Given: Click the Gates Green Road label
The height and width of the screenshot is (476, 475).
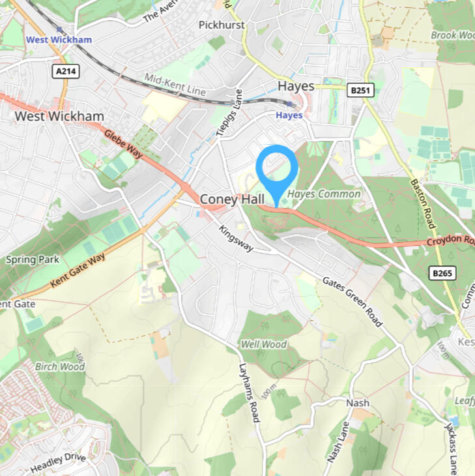Looking at the screenshot, I should 353,302.
